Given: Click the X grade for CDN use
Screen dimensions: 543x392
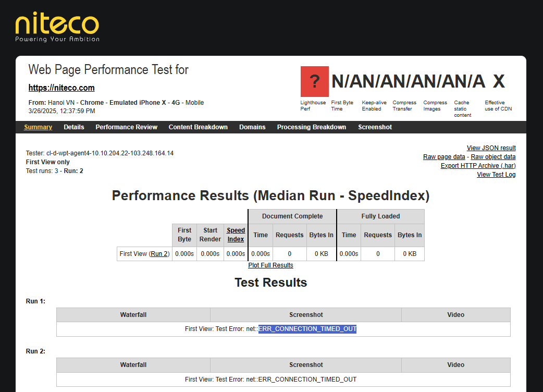Looking at the screenshot, I should click(499, 81).
